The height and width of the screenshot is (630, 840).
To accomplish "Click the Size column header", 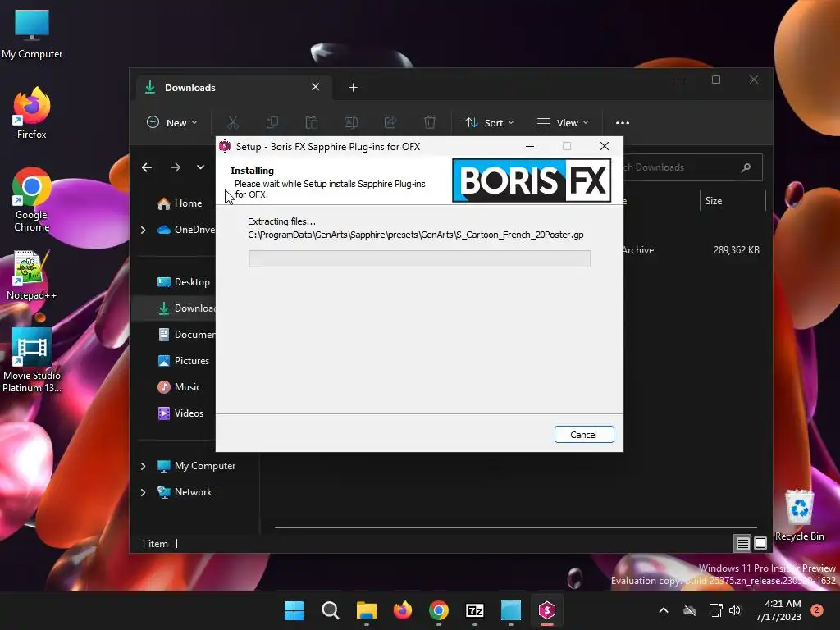I will [x=714, y=201].
